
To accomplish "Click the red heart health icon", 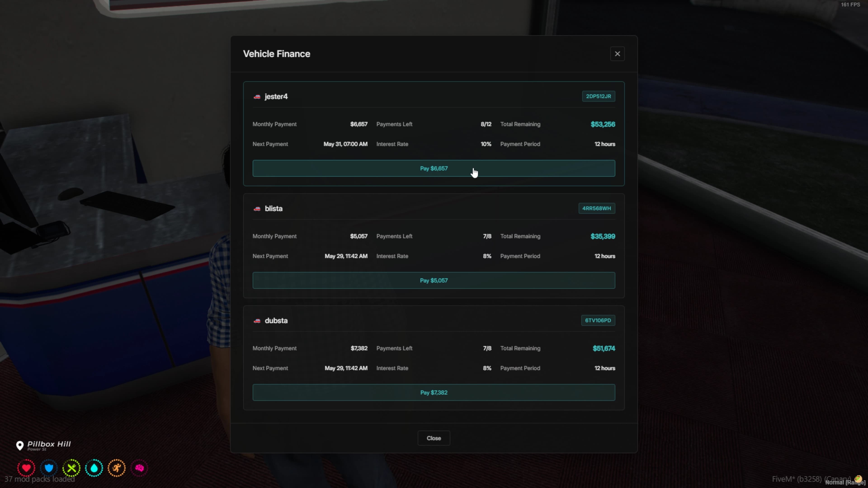I will (26, 468).
